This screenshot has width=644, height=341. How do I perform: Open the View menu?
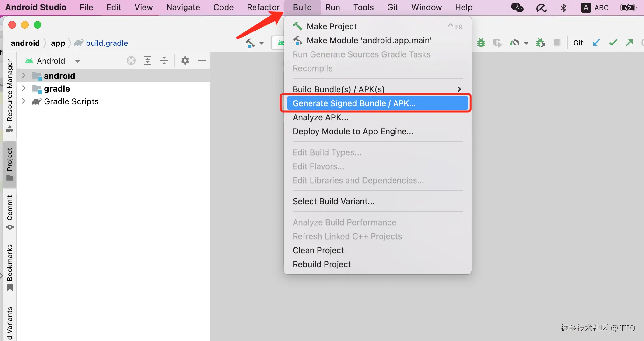point(143,7)
